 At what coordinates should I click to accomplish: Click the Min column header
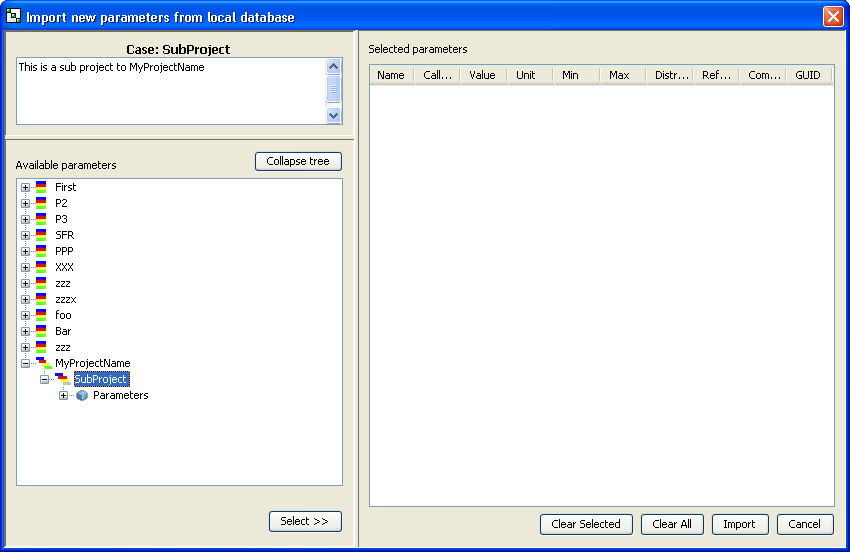pyautogui.click(x=576, y=75)
